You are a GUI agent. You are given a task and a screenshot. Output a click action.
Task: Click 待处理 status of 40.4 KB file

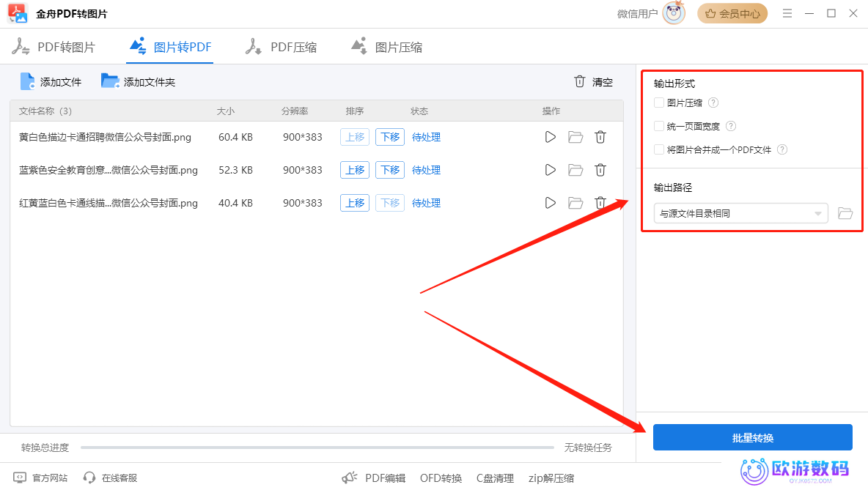426,203
